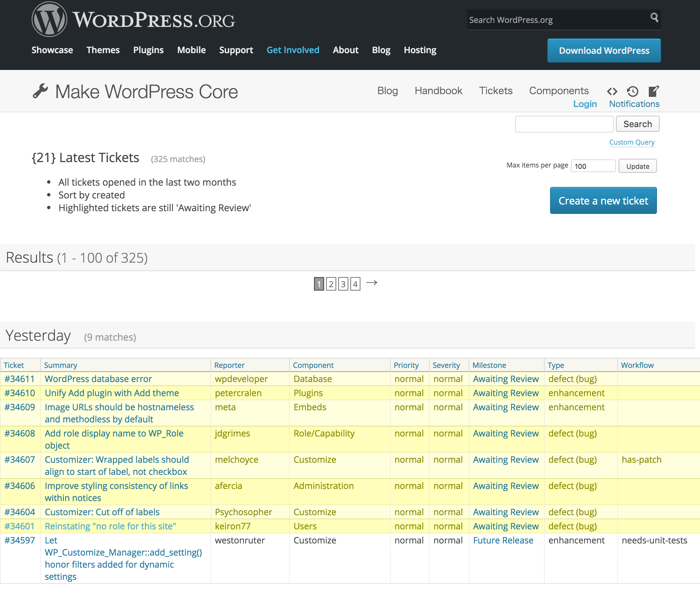Open the About menu item
Viewport: 700px width, 606px height.
345,50
